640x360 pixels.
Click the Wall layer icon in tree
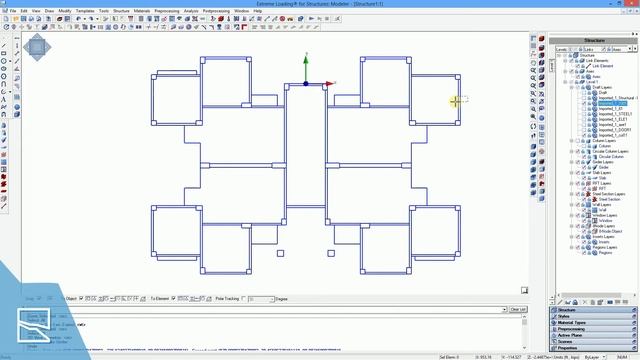595,210
